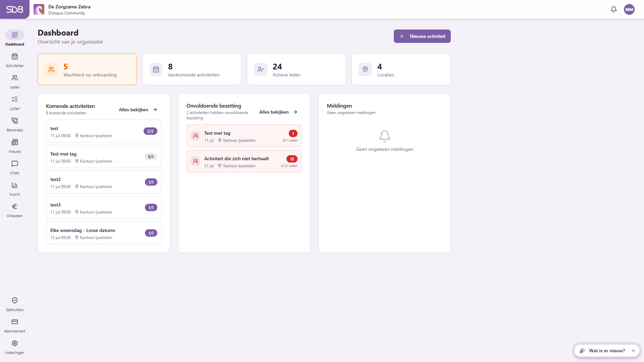The width and height of the screenshot is (644, 362).
Task: Open Gebruikers shield icon
Action: [15, 300]
